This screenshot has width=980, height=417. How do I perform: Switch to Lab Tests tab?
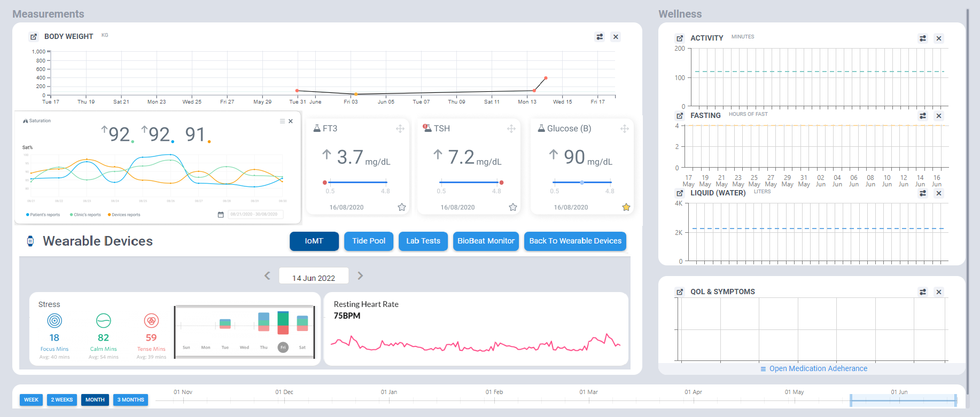423,241
